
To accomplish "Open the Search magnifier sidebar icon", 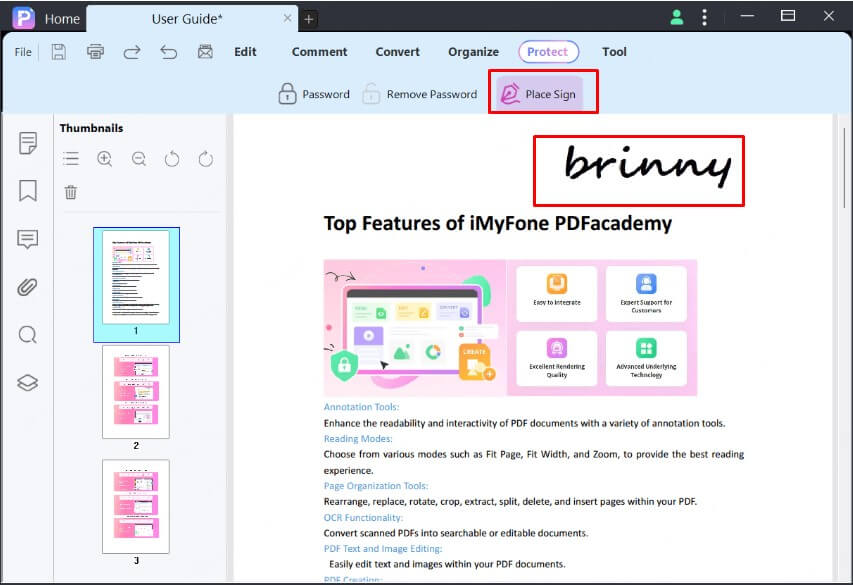I will coord(28,335).
